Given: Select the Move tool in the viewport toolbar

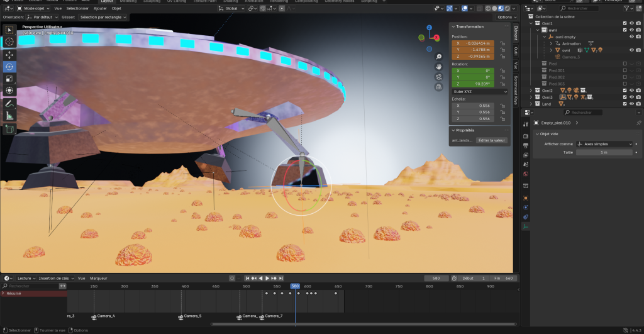Looking at the screenshot, I should (9, 54).
